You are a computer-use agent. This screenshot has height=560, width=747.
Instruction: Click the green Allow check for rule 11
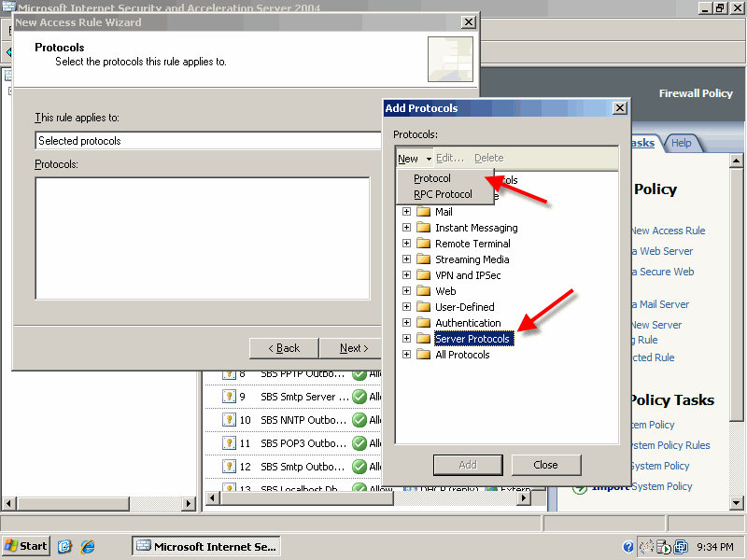359,442
